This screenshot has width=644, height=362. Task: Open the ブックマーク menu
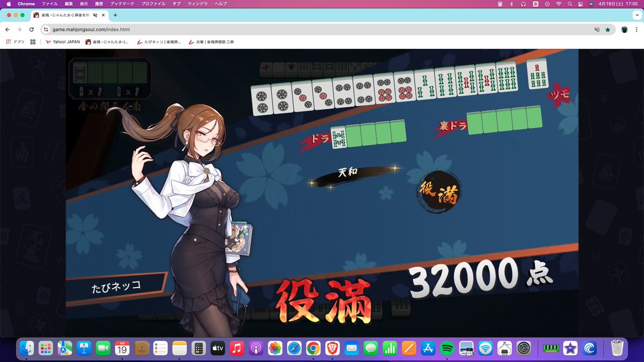121,4
